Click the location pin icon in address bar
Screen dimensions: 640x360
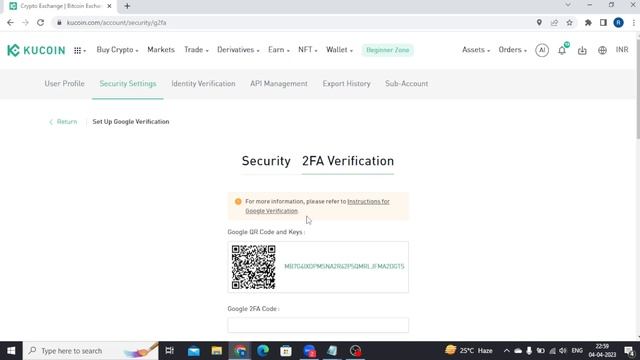tap(539, 22)
